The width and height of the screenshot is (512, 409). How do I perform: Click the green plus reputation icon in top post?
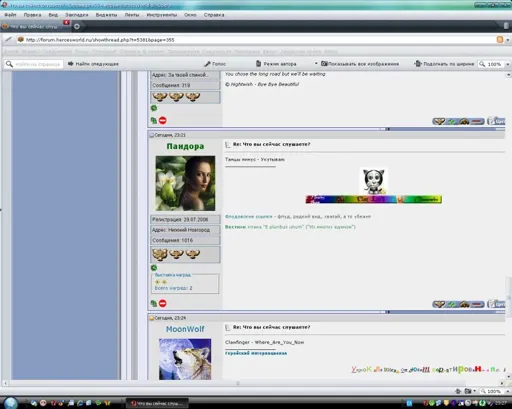pos(452,122)
